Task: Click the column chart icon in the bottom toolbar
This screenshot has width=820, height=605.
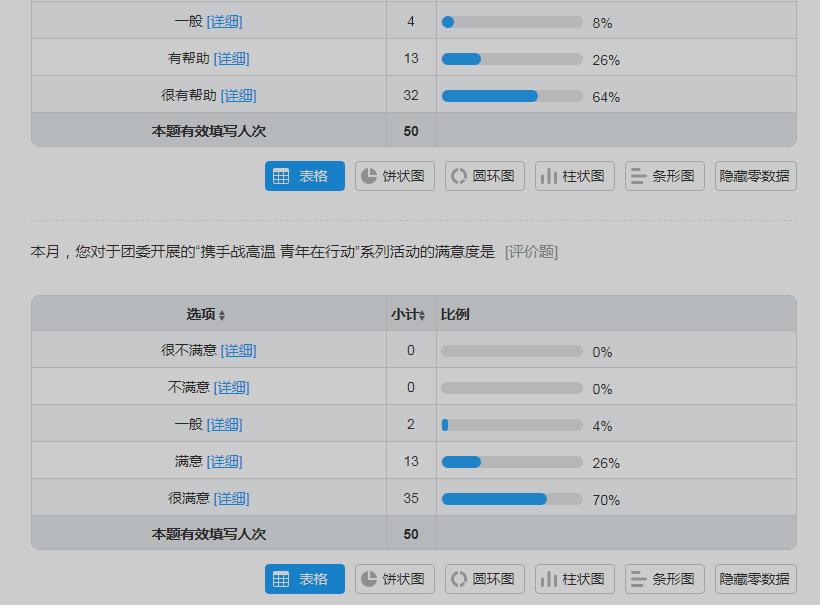Action: pyautogui.click(x=549, y=579)
